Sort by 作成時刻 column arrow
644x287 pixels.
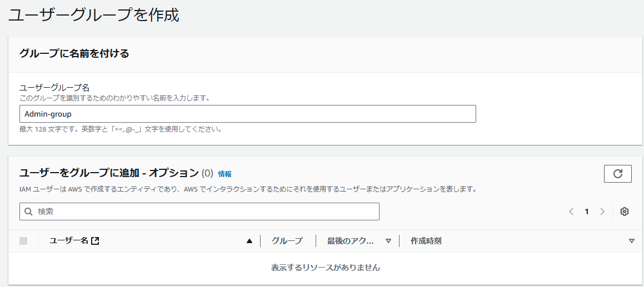(632, 241)
